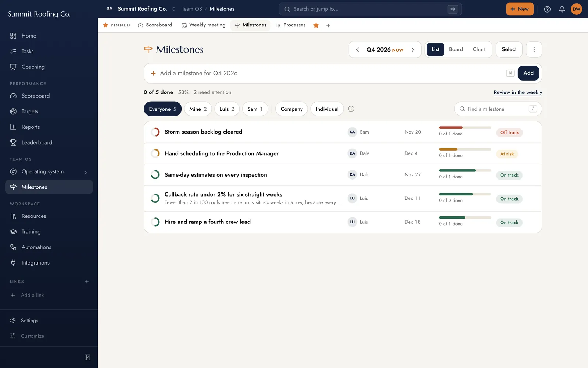This screenshot has height=368, width=588.
Task: Open the DW user avatar menu
Action: (x=576, y=9)
